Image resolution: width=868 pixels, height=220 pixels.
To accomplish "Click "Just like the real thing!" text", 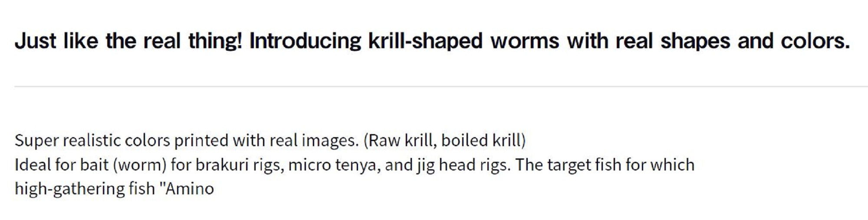I will (x=128, y=41).
